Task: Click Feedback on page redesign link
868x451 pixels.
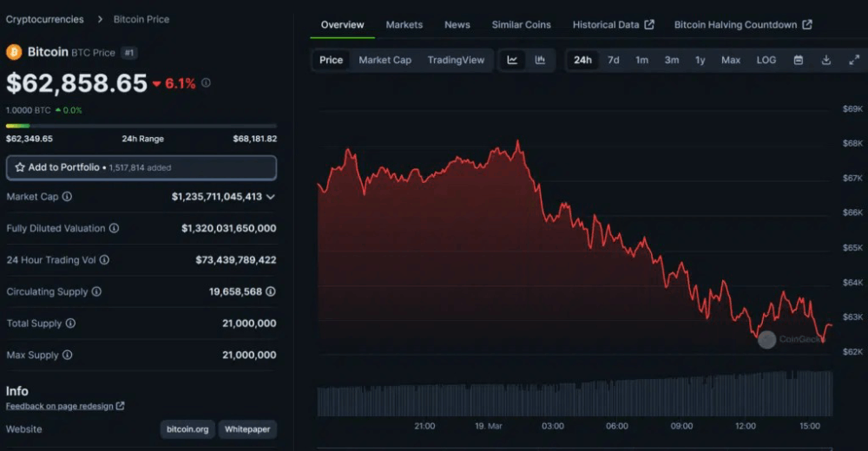Action: coord(59,406)
